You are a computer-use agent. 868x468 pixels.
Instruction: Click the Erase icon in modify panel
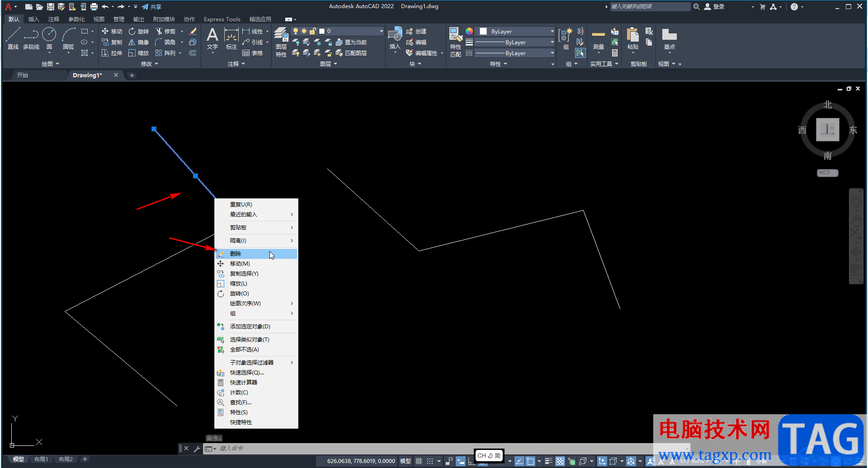point(193,31)
